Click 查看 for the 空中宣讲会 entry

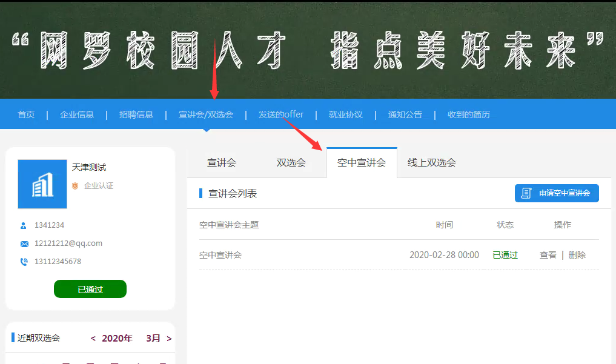coord(548,255)
